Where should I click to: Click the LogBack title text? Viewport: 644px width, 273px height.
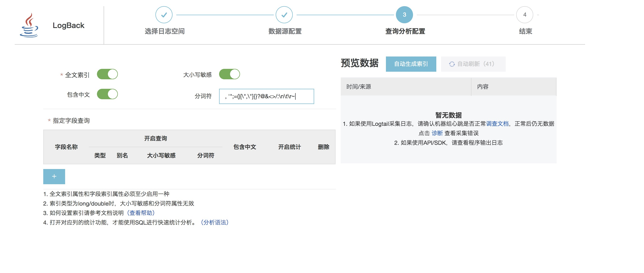coord(68,25)
